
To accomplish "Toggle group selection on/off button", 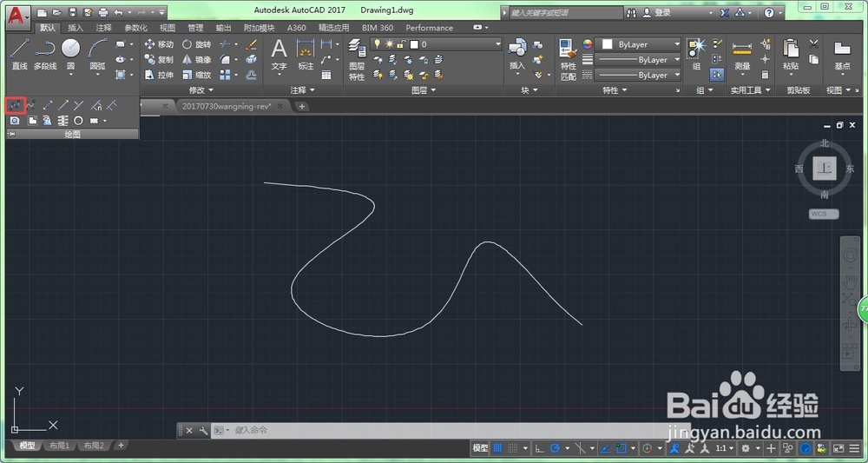I will tap(718, 74).
